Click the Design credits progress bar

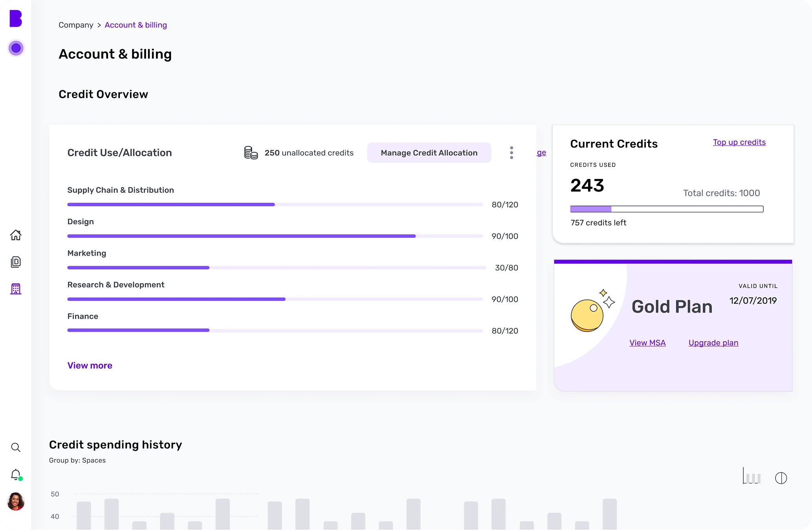click(275, 236)
